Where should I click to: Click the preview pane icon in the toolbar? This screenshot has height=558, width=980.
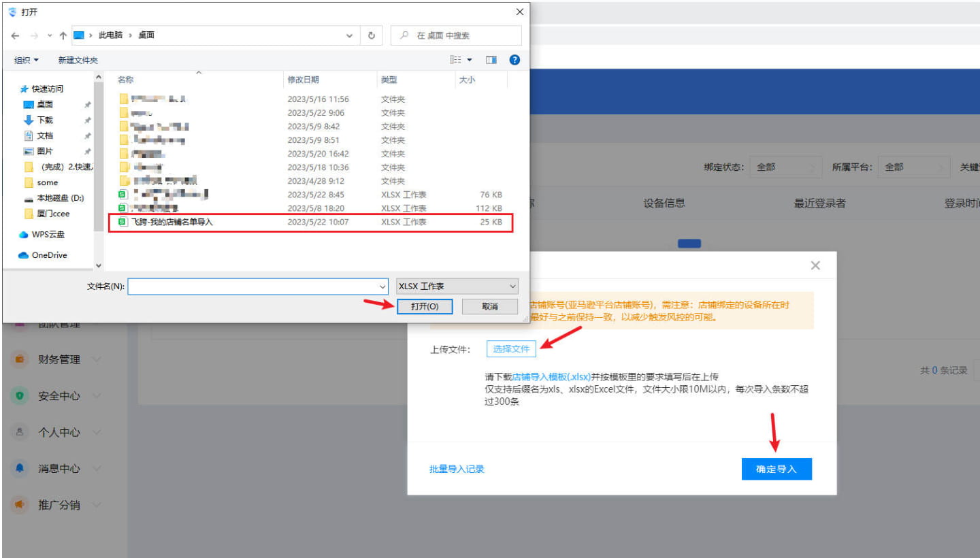pos(491,59)
